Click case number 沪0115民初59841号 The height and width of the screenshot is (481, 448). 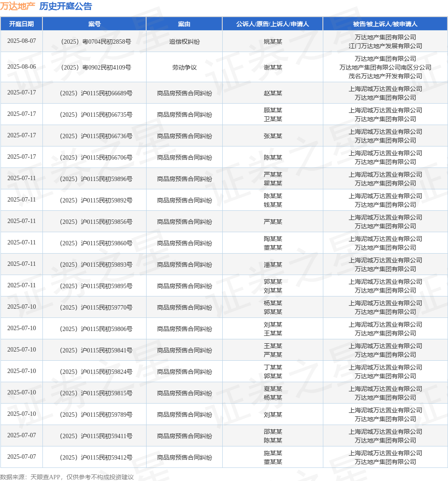coord(96,351)
